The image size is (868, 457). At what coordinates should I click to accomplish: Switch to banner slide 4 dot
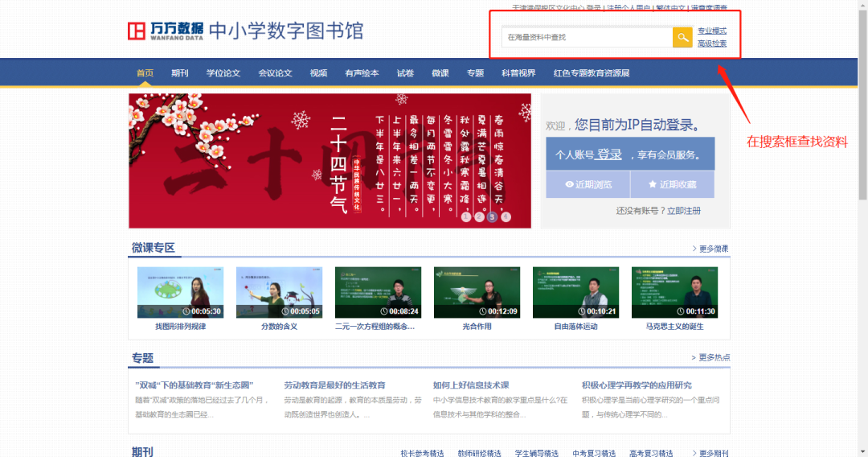click(506, 216)
